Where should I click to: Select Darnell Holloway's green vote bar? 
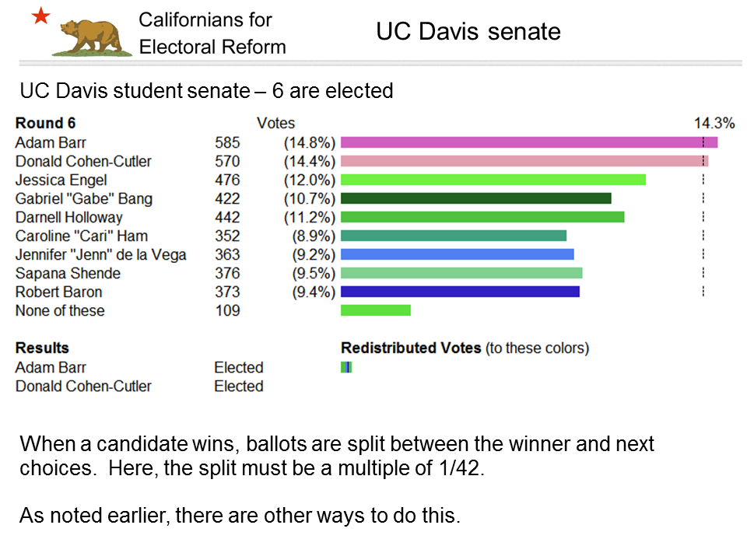[x=482, y=217]
